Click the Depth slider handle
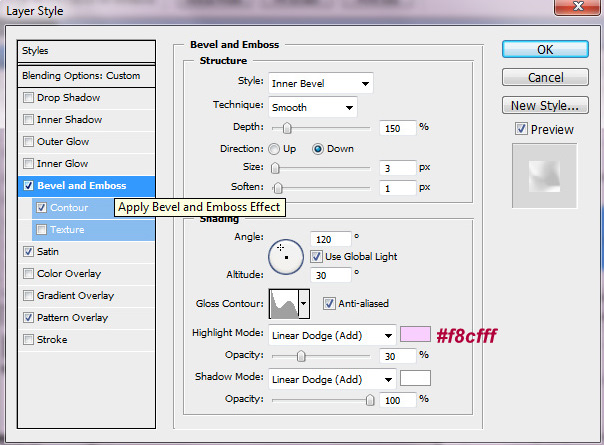 click(288, 128)
